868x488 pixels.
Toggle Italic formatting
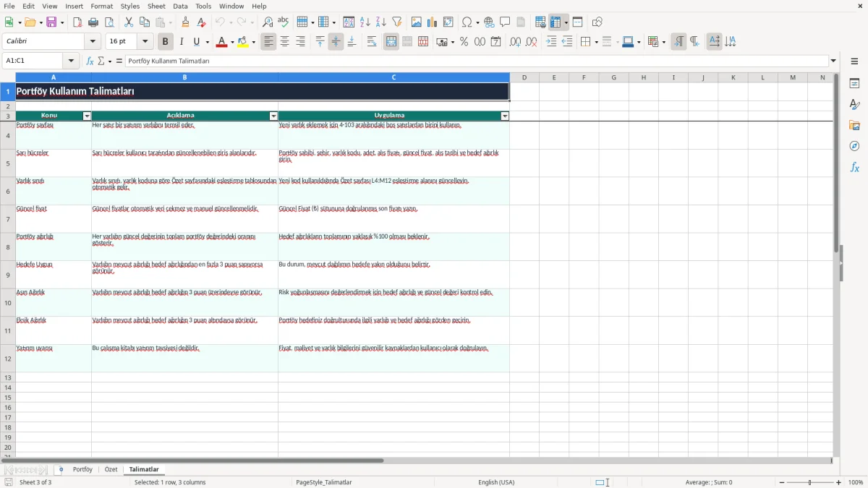pos(182,42)
